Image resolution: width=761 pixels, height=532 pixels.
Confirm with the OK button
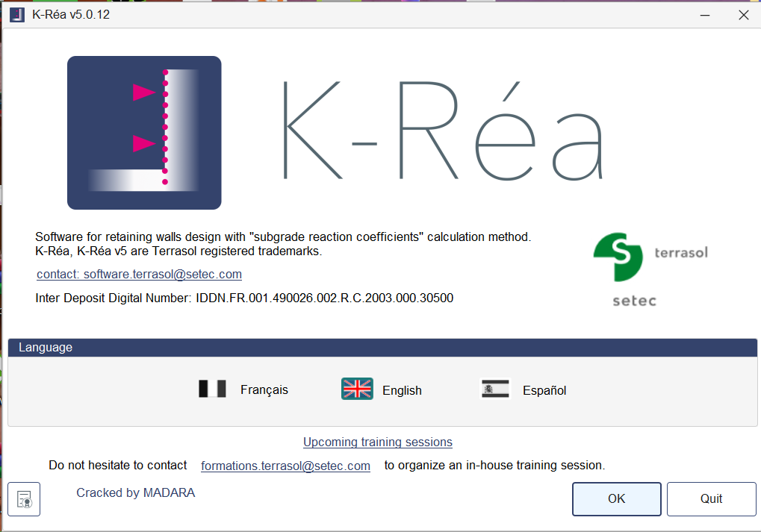[x=616, y=499]
